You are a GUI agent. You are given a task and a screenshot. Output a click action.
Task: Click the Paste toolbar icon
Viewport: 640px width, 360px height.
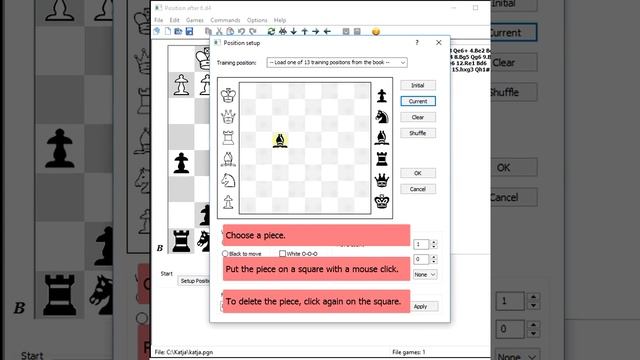pyautogui.click(x=230, y=31)
